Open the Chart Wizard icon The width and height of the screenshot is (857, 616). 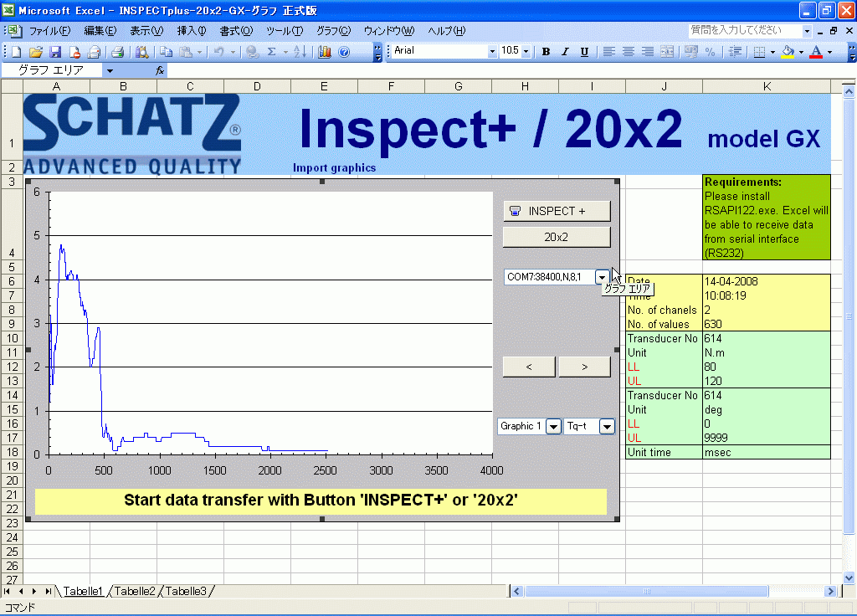coord(325,52)
